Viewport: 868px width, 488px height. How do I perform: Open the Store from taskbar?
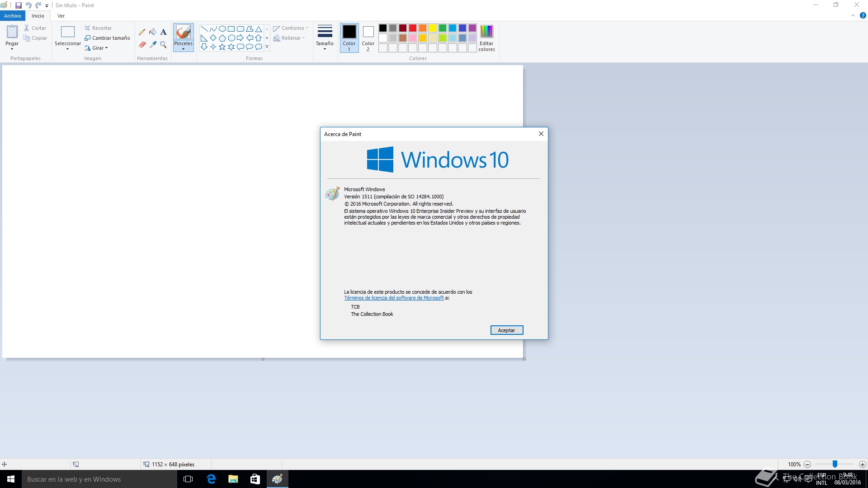(255, 479)
